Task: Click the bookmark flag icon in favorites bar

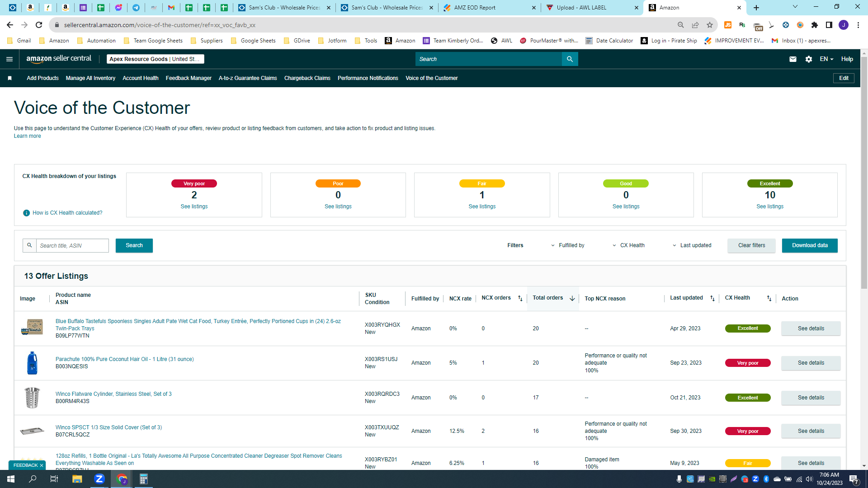Action: coord(9,78)
